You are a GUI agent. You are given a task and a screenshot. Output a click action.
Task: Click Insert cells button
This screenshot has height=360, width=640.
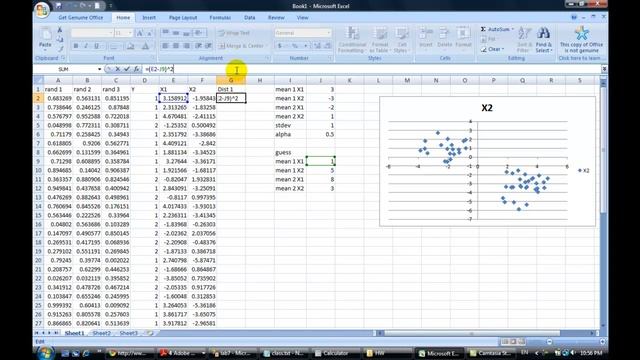(x=426, y=38)
